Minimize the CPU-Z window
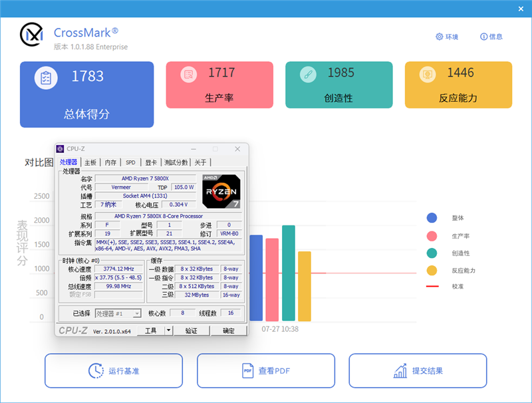 coord(194,149)
